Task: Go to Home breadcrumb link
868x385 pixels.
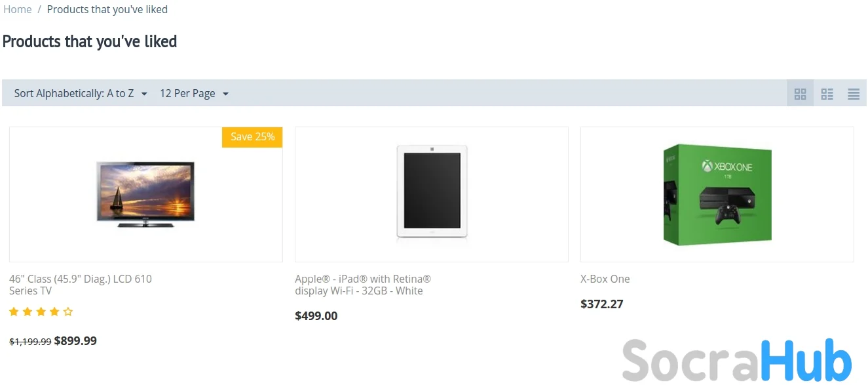Action: [x=18, y=9]
